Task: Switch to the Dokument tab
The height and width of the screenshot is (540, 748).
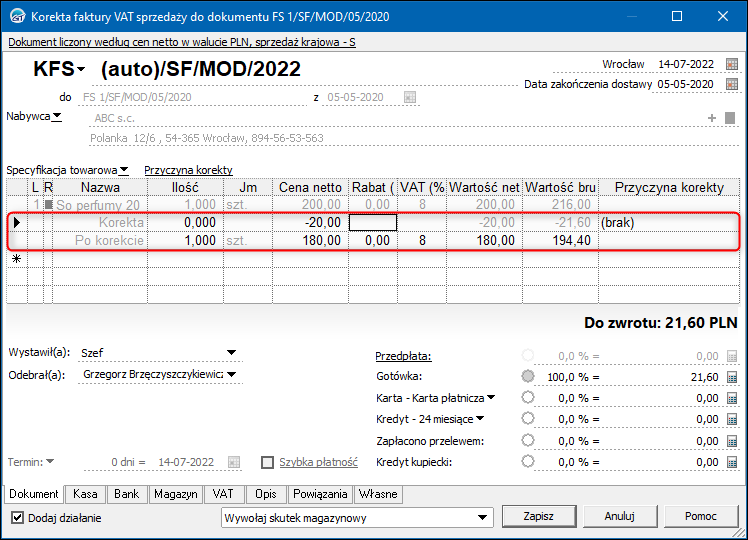Action: pyautogui.click(x=33, y=494)
